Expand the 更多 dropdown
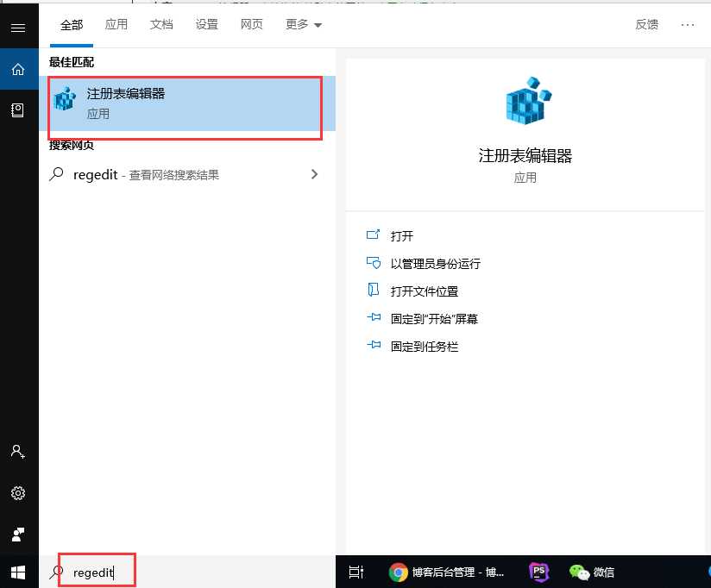This screenshot has width=711, height=588. click(304, 24)
